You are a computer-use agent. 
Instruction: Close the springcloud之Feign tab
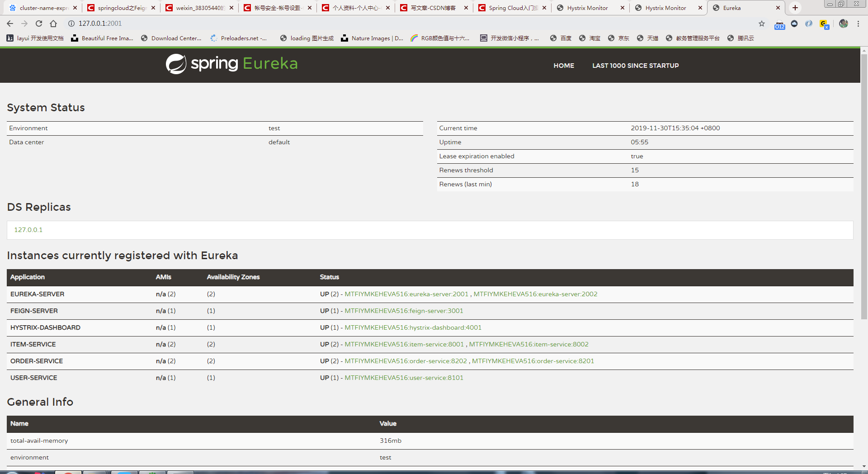pyautogui.click(x=153, y=8)
